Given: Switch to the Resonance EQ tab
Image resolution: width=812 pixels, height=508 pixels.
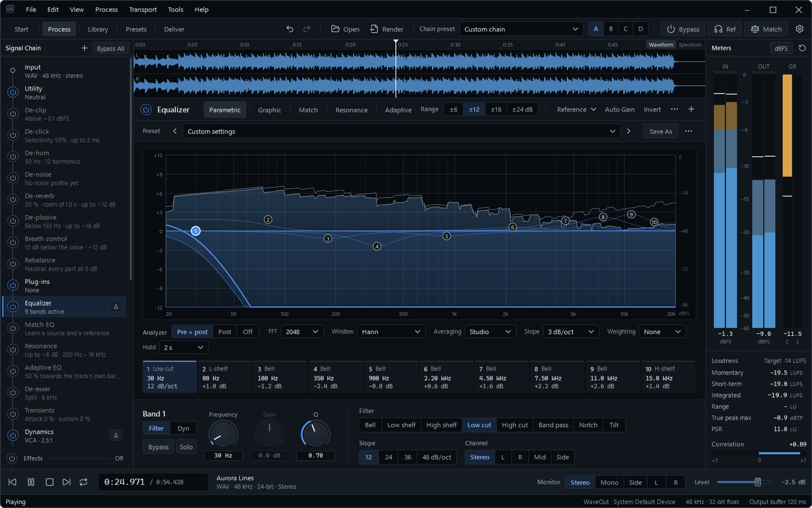Looking at the screenshot, I should 351,110.
